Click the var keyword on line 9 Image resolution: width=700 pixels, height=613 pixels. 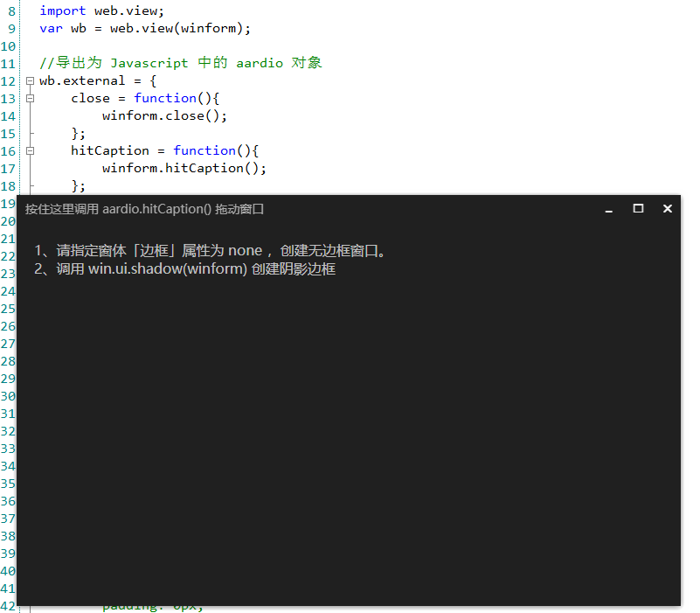coord(48,28)
